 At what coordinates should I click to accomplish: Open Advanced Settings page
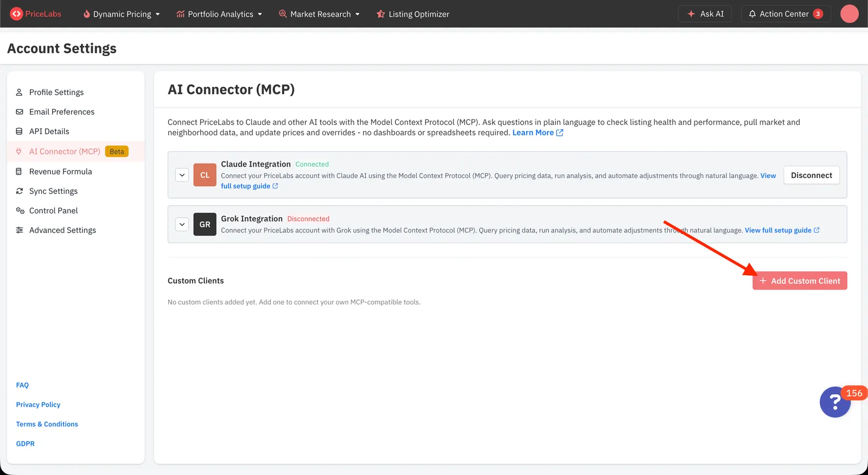(62, 230)
